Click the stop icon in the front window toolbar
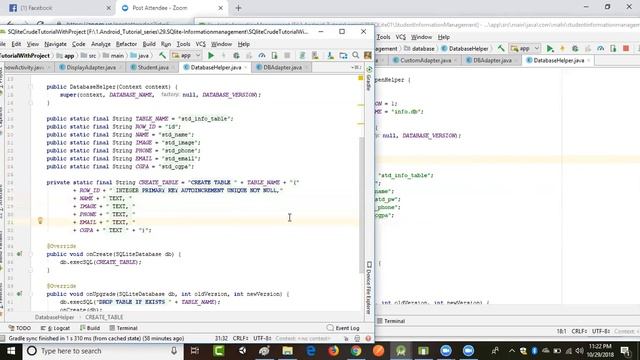The height and width of the screenshot is (360, 640). point(287,56)
